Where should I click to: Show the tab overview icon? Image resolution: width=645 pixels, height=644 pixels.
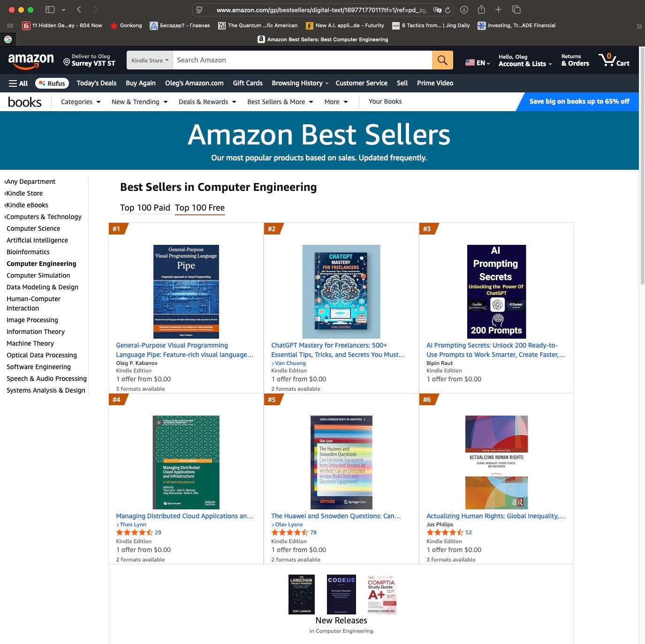(516, 9)
